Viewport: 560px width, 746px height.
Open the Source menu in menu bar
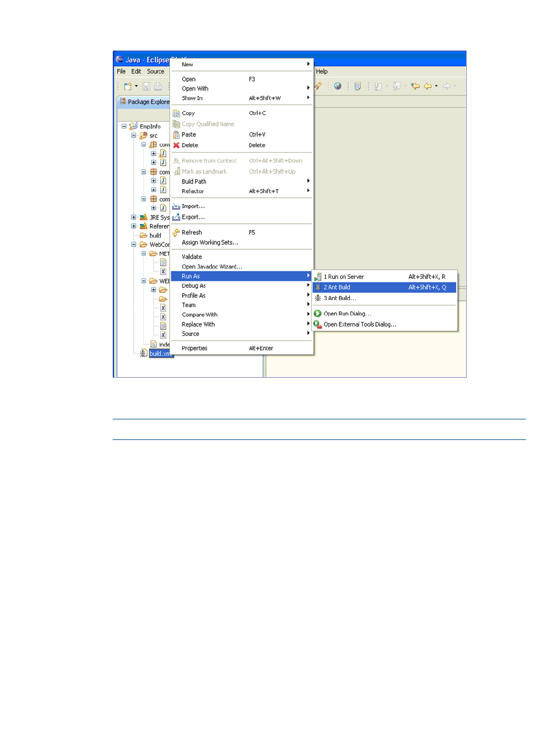point(156,72)
